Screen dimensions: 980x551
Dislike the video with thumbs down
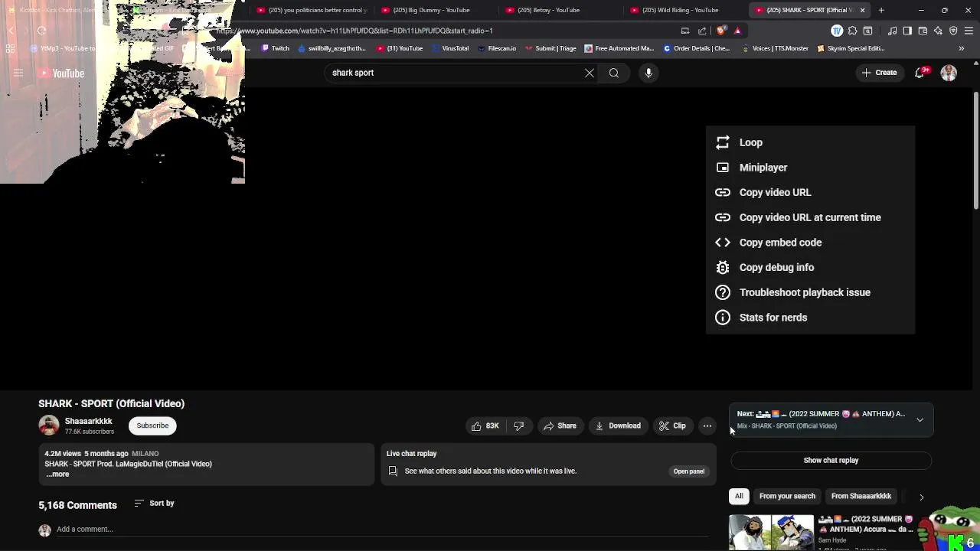pos(519,425)
